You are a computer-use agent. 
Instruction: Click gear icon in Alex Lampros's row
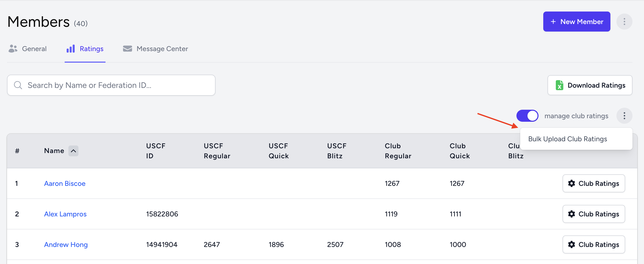[572, 214]
